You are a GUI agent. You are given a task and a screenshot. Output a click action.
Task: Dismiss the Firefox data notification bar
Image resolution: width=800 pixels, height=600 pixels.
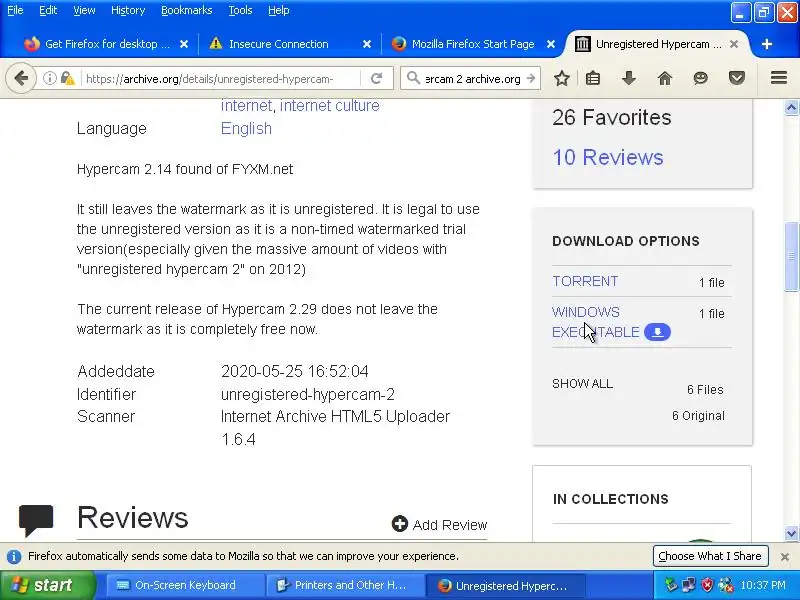pos(785,557)
